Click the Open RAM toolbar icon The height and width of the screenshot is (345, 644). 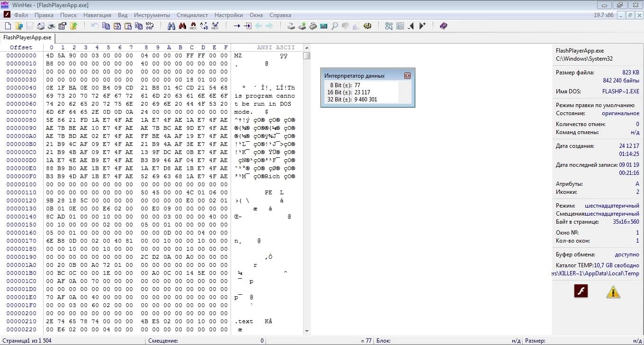[313, 26]
